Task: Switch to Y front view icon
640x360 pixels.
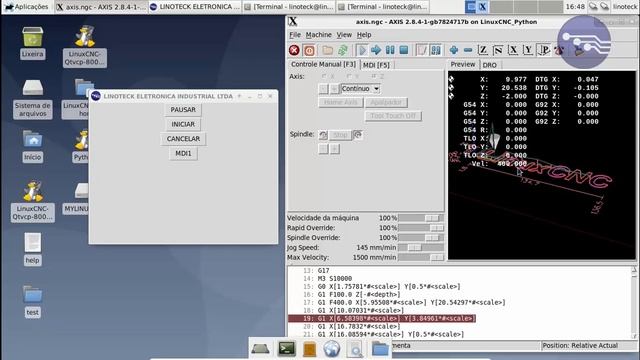Action: point(528,50)
